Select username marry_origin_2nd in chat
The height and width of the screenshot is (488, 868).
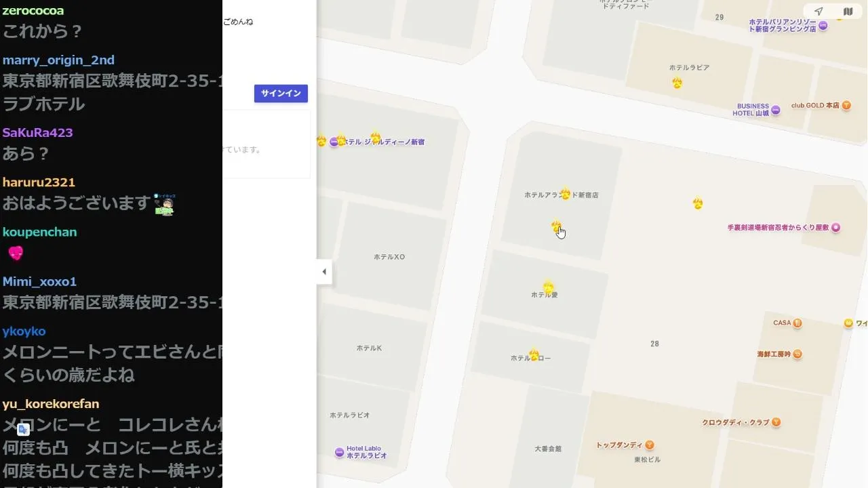(x=58, y=60)
